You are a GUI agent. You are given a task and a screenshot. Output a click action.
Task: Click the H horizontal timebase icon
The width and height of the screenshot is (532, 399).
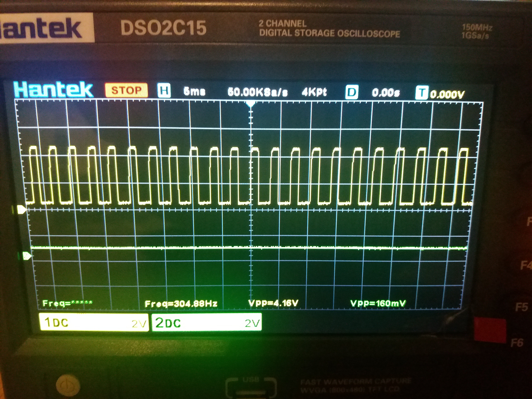164,90
